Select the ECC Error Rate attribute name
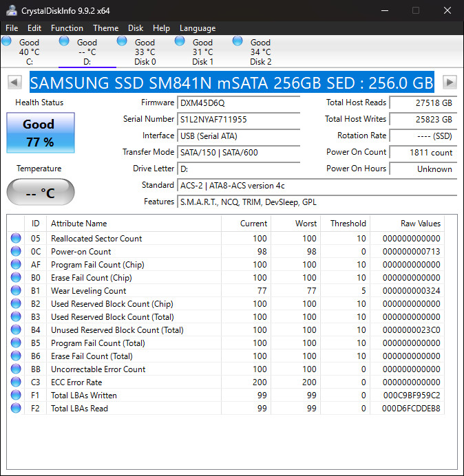 click(x=76, y=382)
